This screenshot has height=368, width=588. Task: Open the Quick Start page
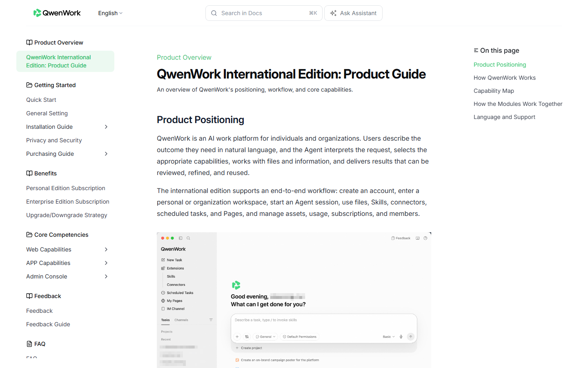click(x=41, y=100)
